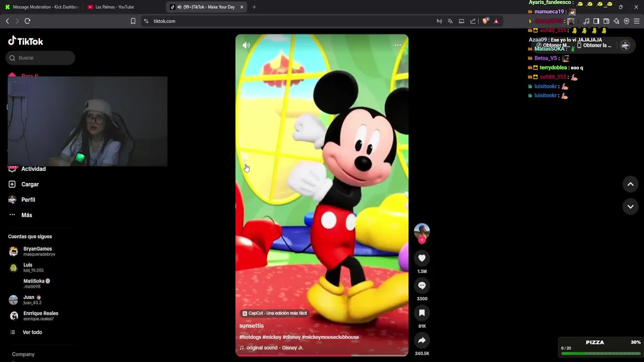Click the #hotdogs hashtag
This screenshot has width=644, height=362.
[x=250, y=337]
